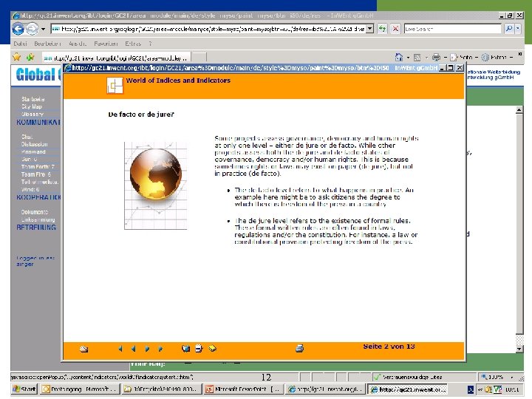Open the Extras menu in menu bar
This screenshot has height=399, width=532.
(133, 44)
